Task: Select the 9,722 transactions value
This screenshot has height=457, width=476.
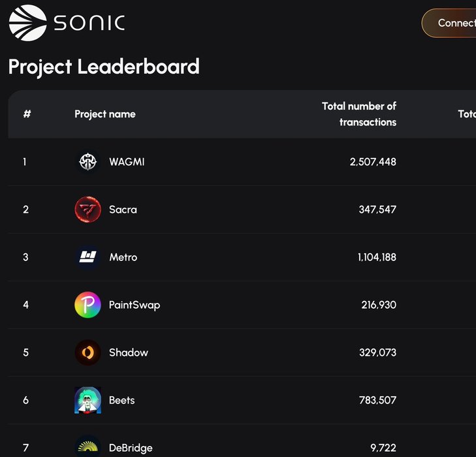Action: [383, 448]
